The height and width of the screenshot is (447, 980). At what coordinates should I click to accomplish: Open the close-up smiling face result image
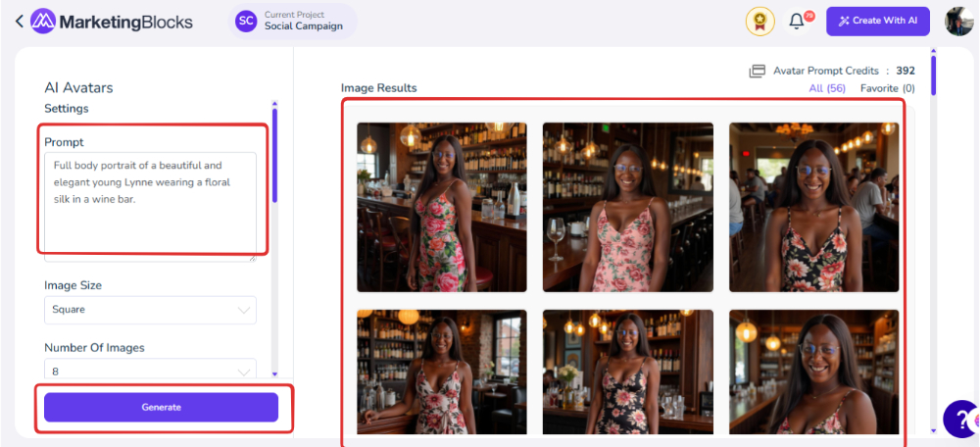tap(813, 372)
